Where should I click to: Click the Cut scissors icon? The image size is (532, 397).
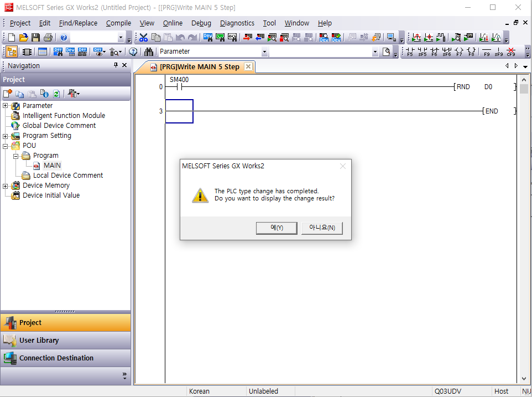(x=143, y=37)
